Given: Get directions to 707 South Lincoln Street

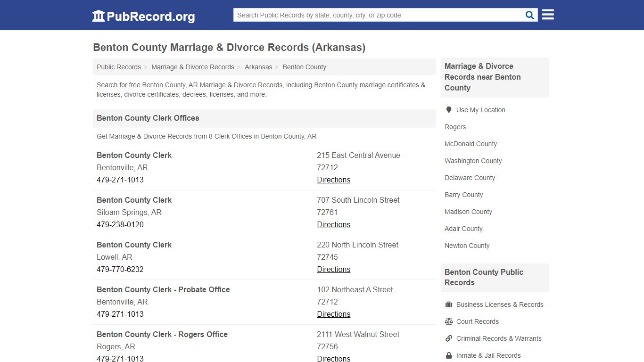Looking at the screenshot, I should pyautogui.click(x=334, y=224).
